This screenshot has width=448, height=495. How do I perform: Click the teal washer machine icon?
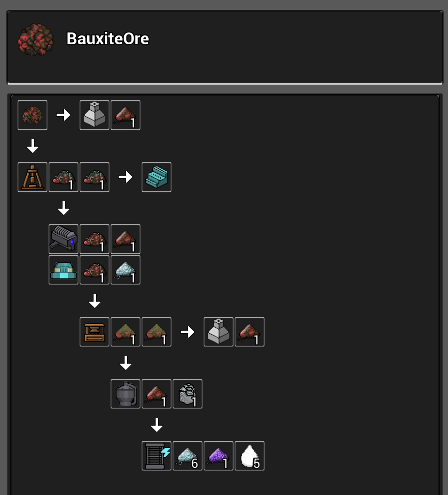(x=64, y=270)
